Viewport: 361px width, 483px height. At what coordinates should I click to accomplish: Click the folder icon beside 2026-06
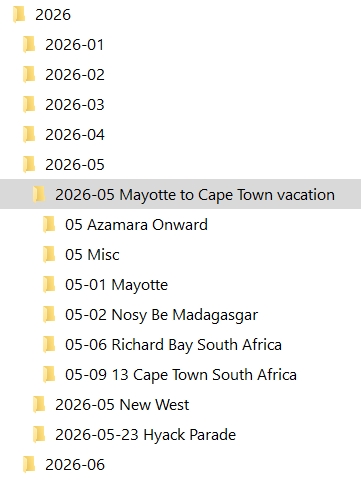click(29, 465)
